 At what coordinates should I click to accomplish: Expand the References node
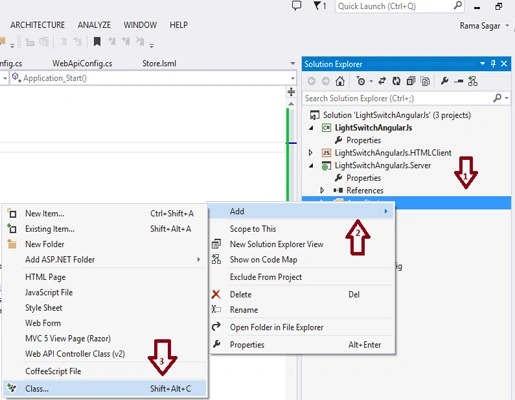coord(322,190)
